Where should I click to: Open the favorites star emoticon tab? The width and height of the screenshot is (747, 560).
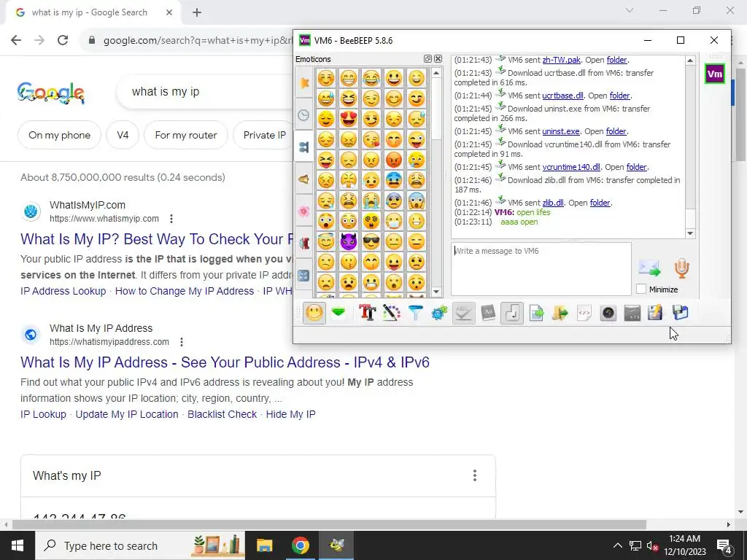[x=304, y=83]
